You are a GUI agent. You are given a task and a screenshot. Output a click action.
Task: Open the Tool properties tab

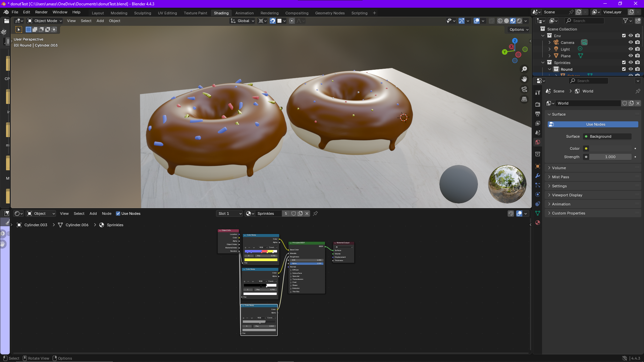click(x=538, y=92)
